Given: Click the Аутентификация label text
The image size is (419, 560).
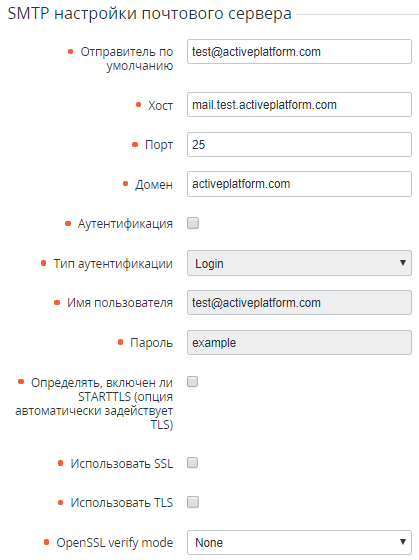Looking at the screenshot, I should 125,224.
